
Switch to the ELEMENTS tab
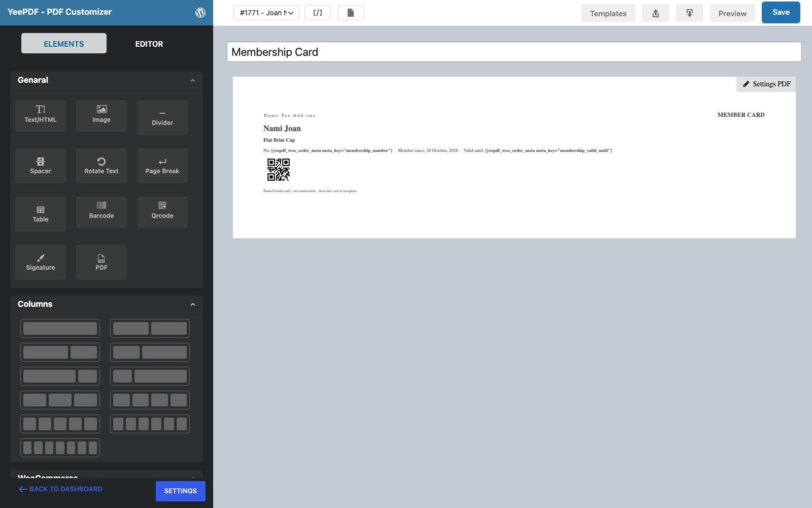[x=64, y=44]
